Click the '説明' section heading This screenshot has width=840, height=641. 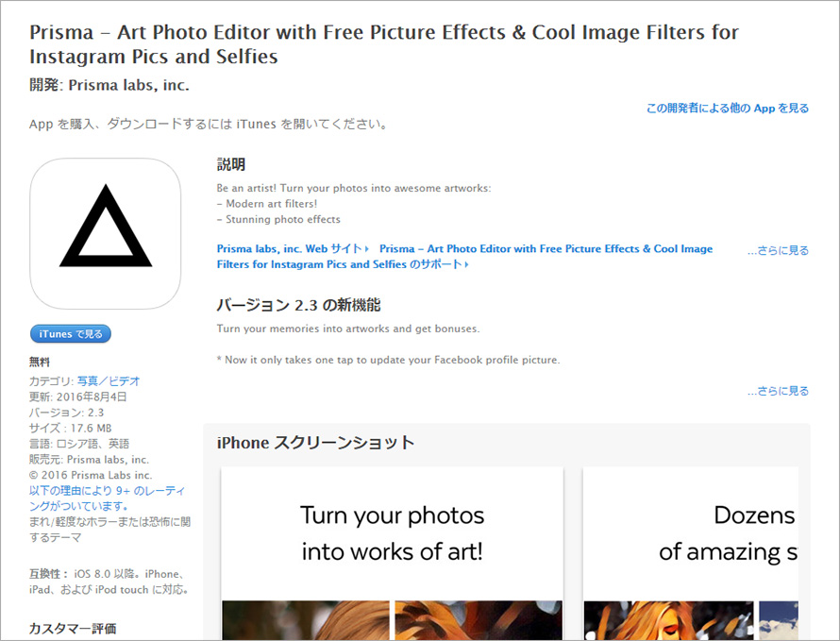231,164
